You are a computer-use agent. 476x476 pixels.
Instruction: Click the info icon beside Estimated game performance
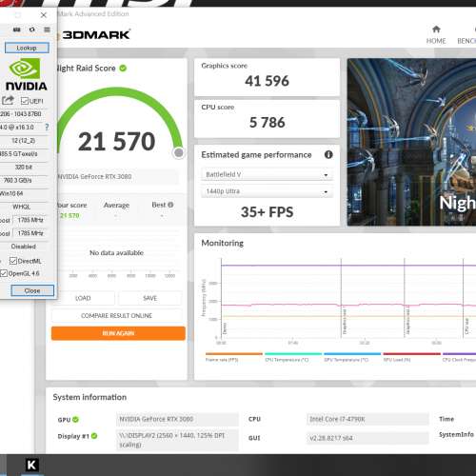[328, 154]
